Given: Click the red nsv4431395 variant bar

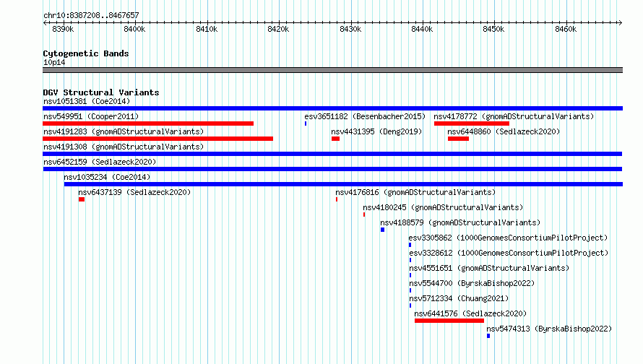Looking at the screenshot, I should tap(335, 139).
